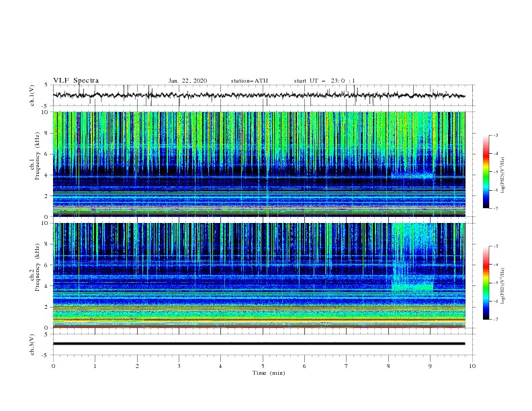532x411 pixels.
Task: Click the "Time (min)" axis label
Action: coord(269,373)
